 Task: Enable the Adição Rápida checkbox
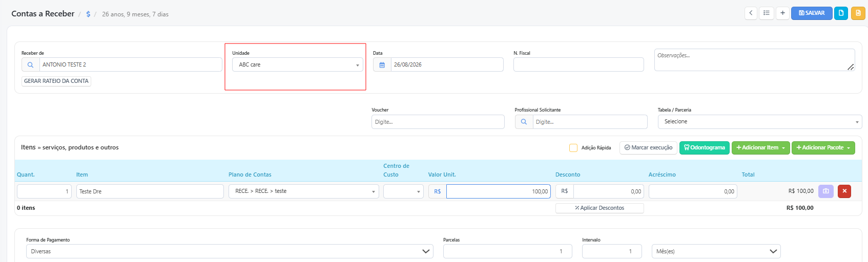click(573, 148)
